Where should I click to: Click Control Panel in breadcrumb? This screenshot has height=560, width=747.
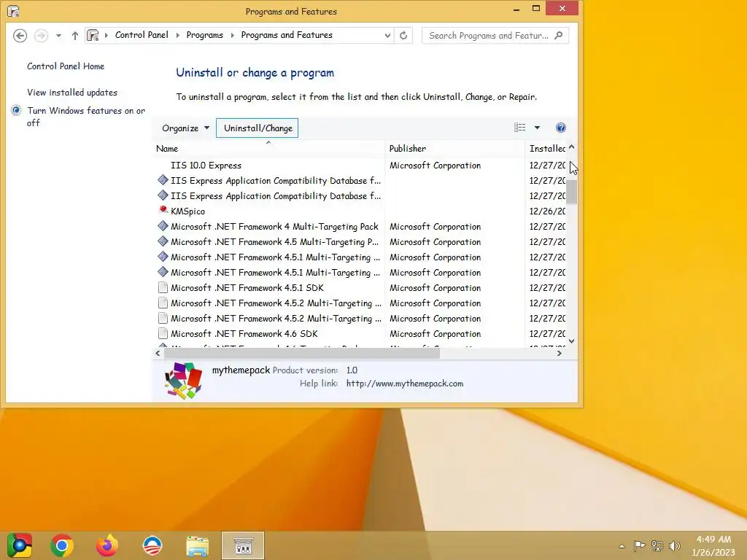(142, 35)
